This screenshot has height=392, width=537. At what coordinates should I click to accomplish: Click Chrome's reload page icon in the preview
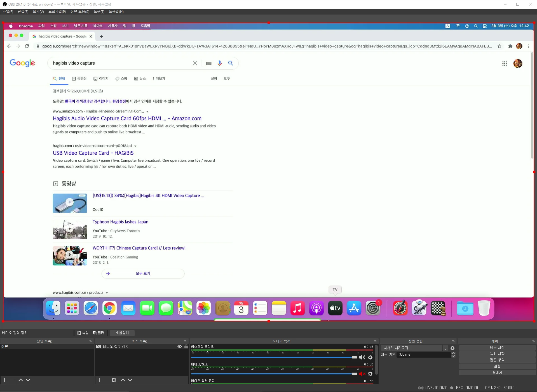pos(27,46)
